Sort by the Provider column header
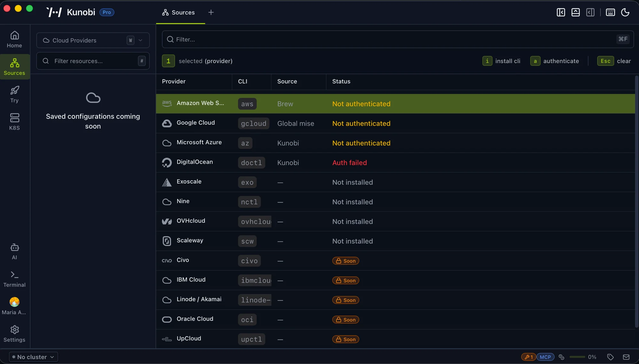Screen dimensions: 639x364 (x=174, y=81)
